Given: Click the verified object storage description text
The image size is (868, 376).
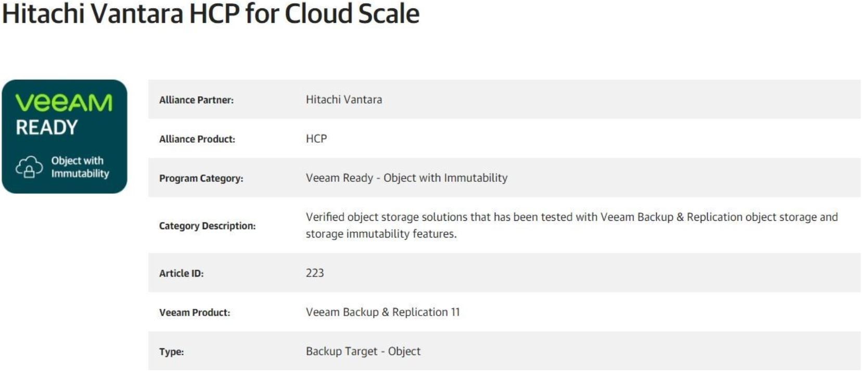Looking at the screenshot, I should (x=572, y=225).
